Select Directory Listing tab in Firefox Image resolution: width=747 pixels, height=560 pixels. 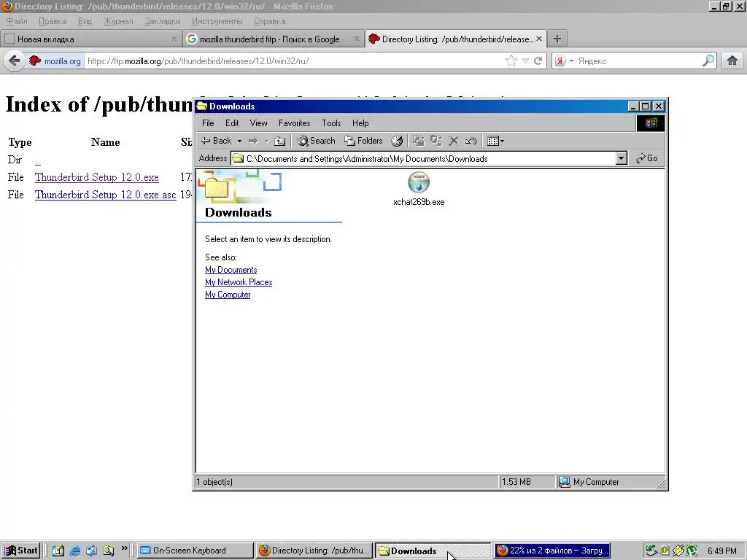[455, 39]
